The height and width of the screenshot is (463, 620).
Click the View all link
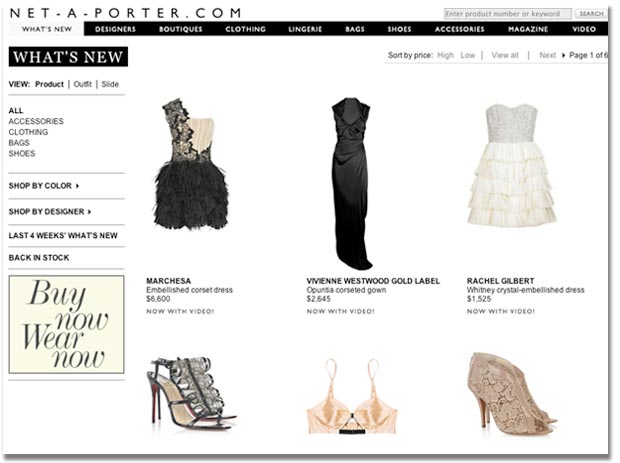coord(505,55)
